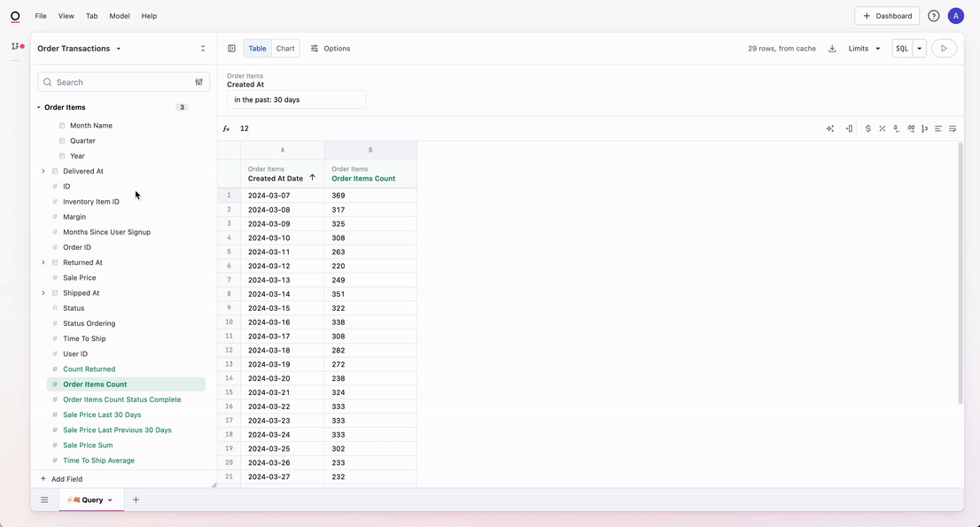Open the Query tab dropdown arrow
Viewport: 980px width, 527px height.
tap(110, 500)
